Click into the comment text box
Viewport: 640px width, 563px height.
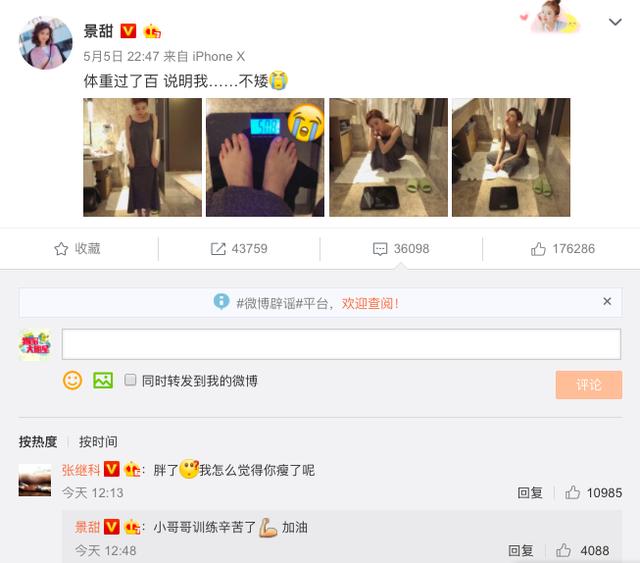(x=341, y=344)
